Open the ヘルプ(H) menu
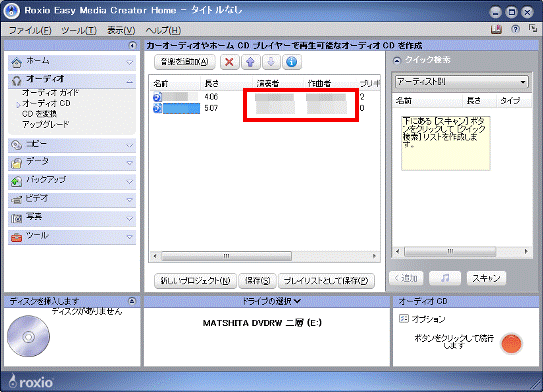543x392 pixels. point(163,30)
